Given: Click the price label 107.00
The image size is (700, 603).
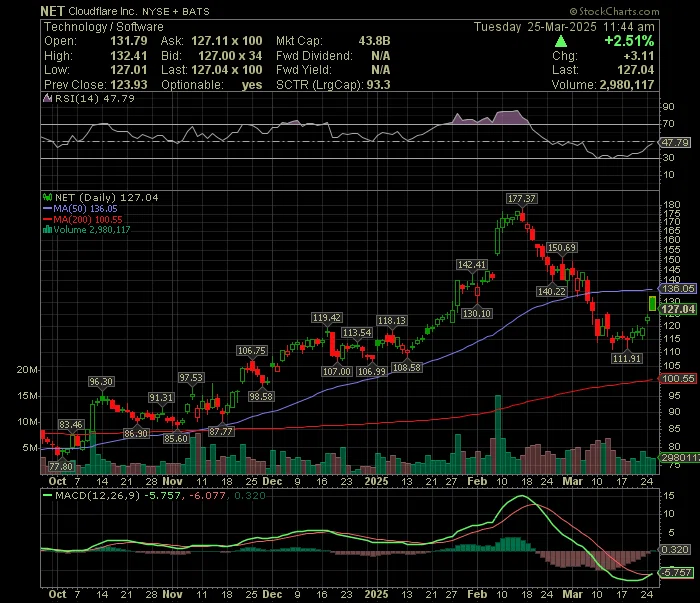Looking at the screenshot, I should (x=337, y=371).
